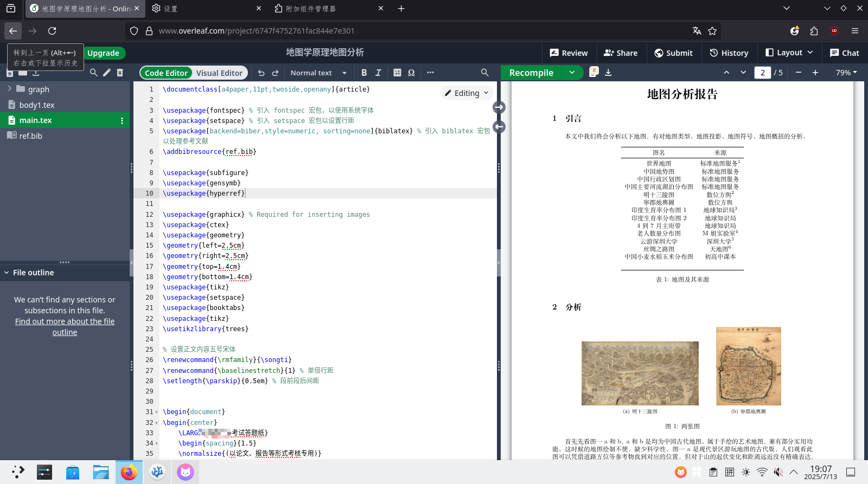Click the undo arrow in editor toolbar
868x484 pixels.
click(261, 73)
